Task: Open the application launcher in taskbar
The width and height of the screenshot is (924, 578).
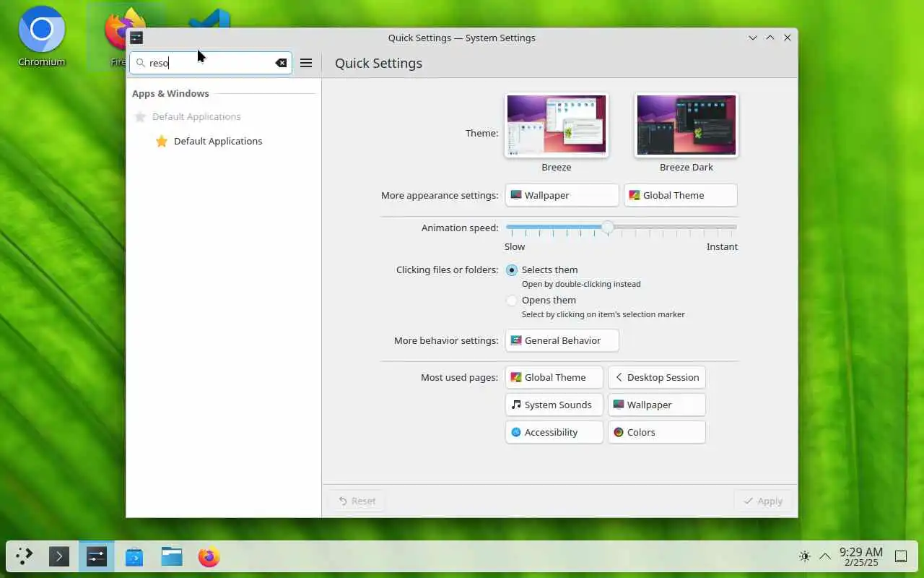Action: (25, 556)
